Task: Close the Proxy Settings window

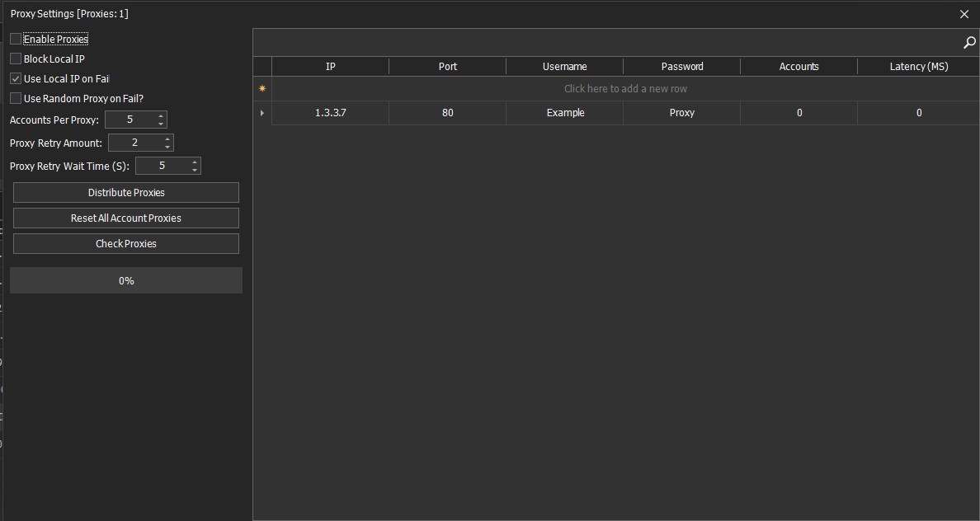Action: (964, 14)
